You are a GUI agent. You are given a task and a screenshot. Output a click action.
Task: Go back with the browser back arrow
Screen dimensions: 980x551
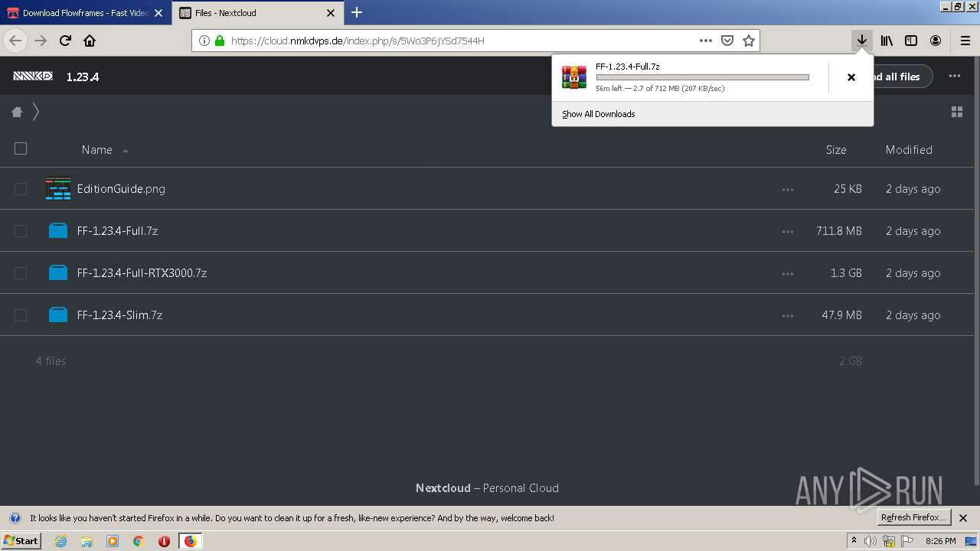pyautogui.click(x=15, y=41)
